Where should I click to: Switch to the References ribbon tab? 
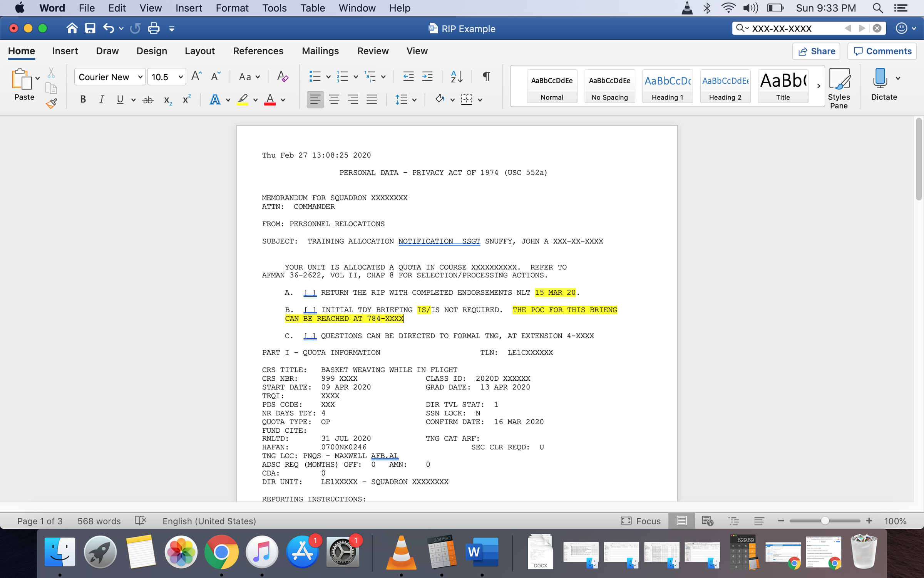click(258, 51)
